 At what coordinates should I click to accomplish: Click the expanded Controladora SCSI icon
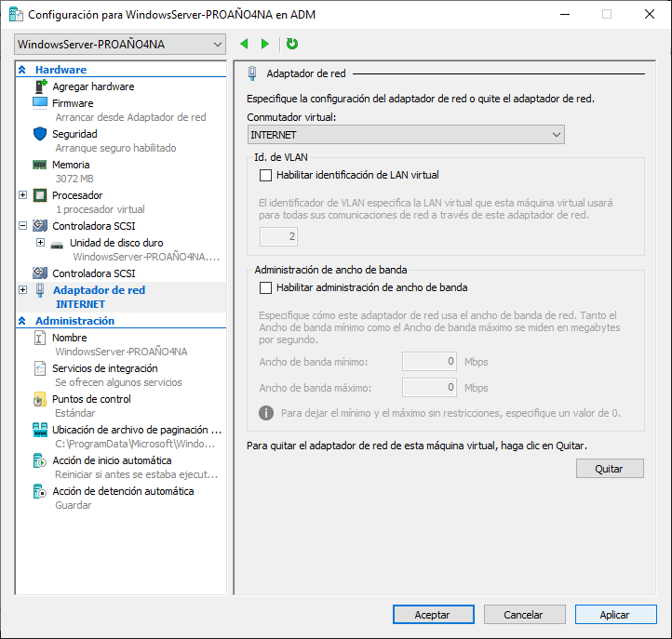(40, 225)
